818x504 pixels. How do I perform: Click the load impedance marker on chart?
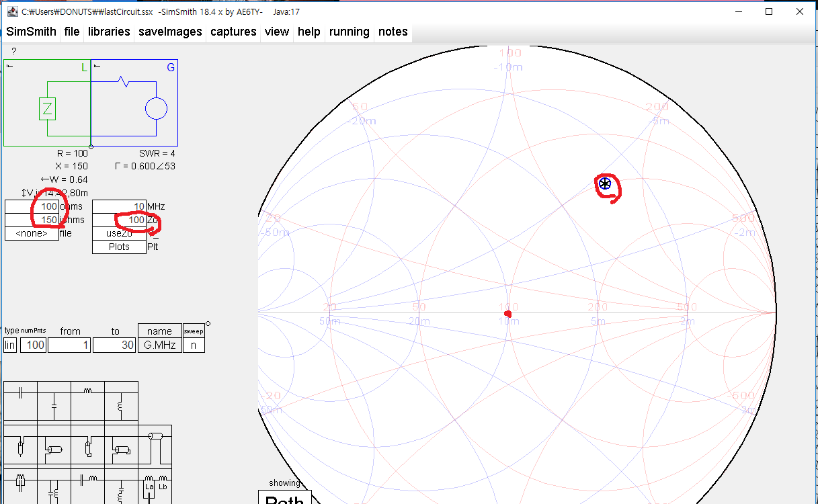pyautogui.click(x=605, y=183)
